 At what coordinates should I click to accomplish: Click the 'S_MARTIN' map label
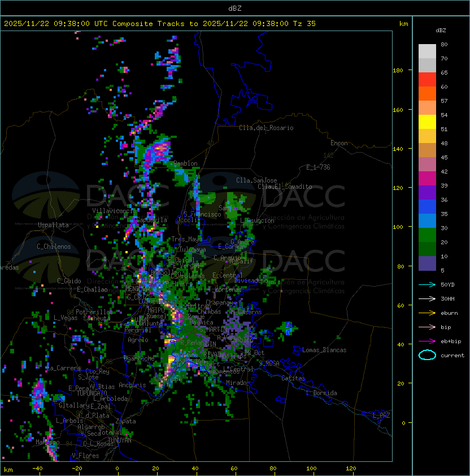(213, 330)
